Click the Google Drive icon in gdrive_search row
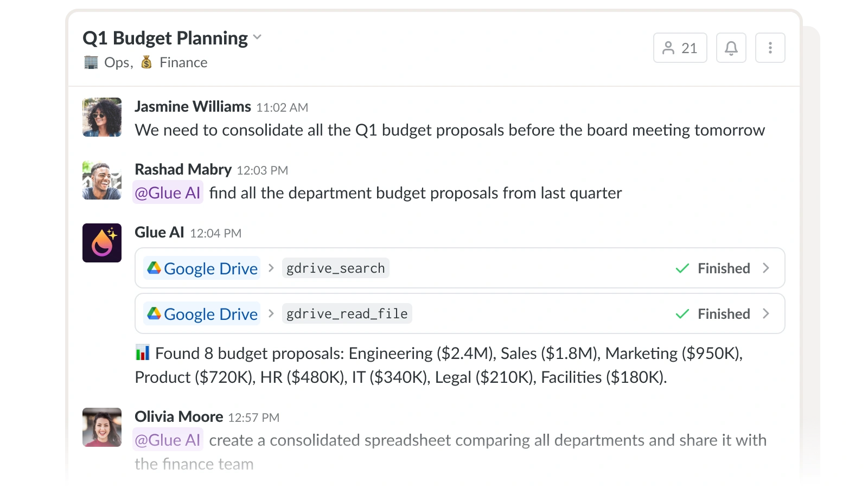The image size is (868, 488). pos(154,268)
